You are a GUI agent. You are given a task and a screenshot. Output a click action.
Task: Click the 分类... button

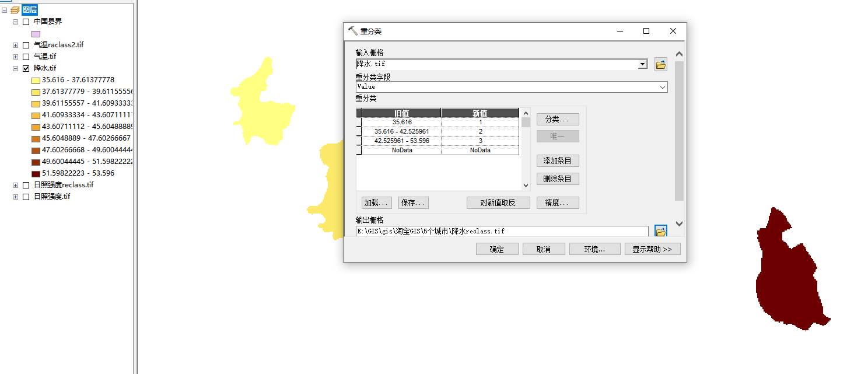click(x=558, y=119)
